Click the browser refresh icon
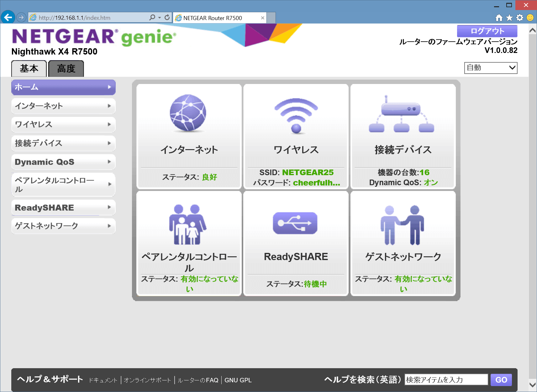 pyautogui.click(x=166, y=18)
